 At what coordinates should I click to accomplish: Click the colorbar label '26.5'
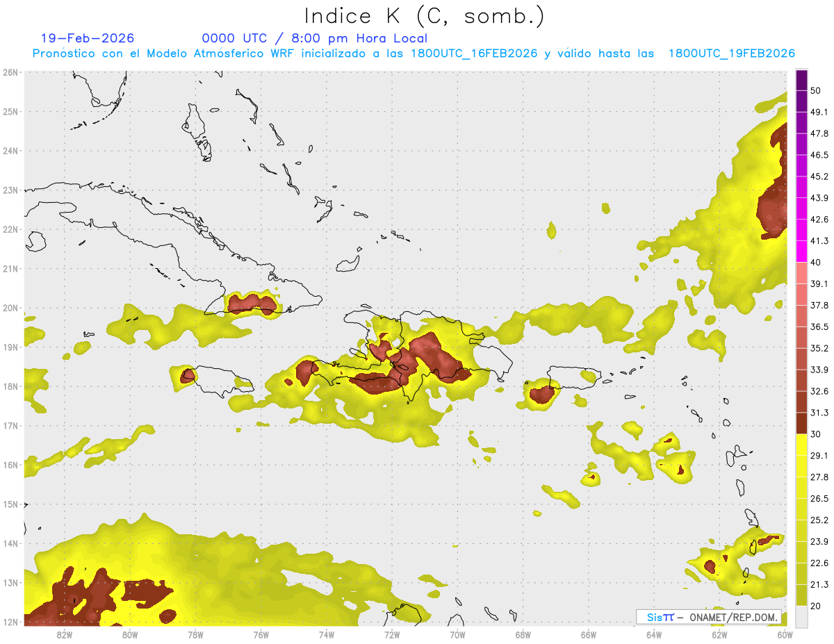[819, 499]
